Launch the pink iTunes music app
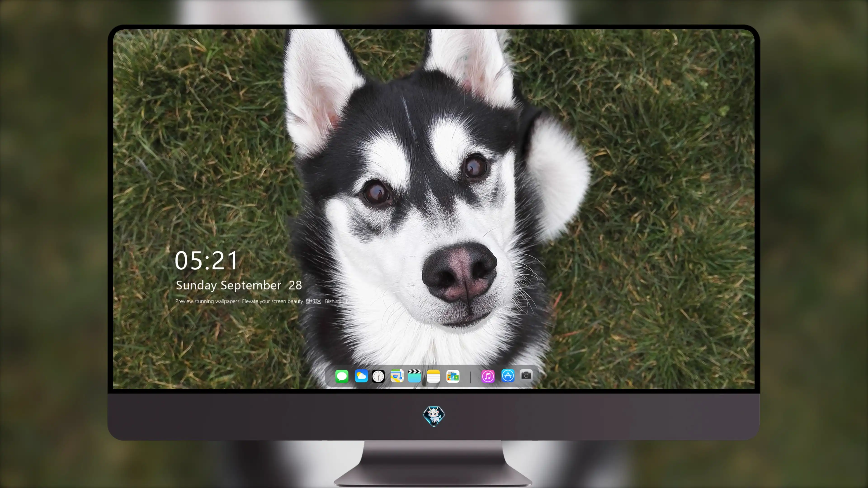This screenshot has height=488, width=868. (x=488, y=376)
